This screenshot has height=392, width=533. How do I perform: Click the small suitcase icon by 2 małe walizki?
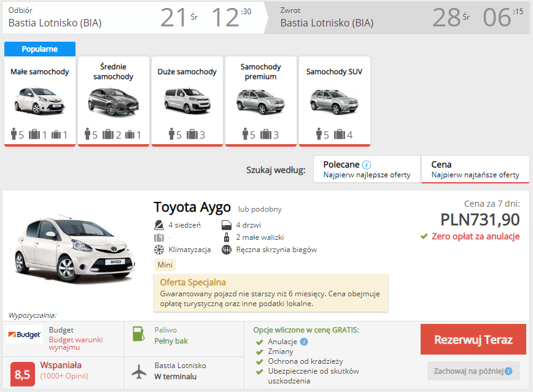tap(227, 237)
